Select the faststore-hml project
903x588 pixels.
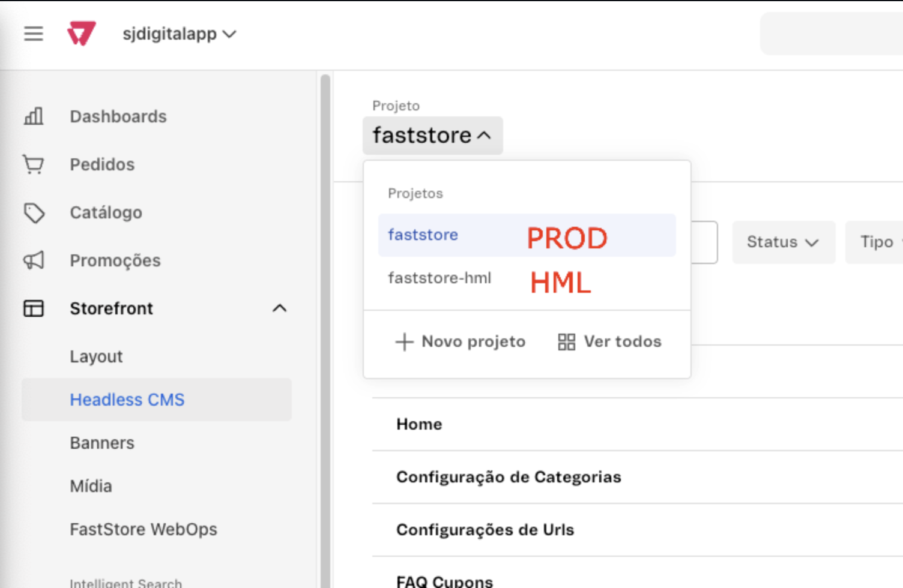click(x=439, y=278)
